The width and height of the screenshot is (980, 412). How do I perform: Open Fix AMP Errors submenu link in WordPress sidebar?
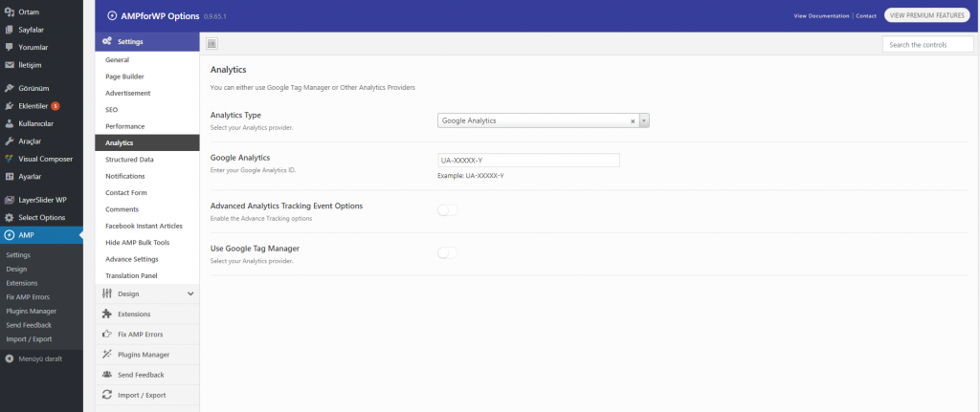(28, 297)
